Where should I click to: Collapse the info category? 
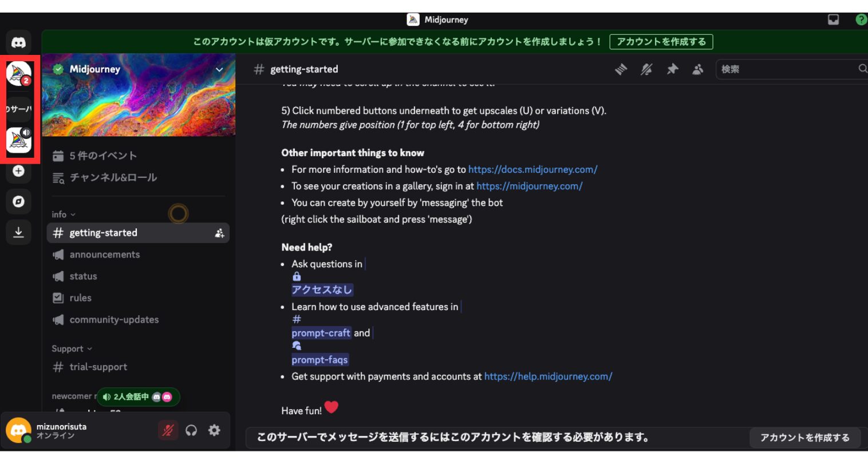(x=63, y=215)
